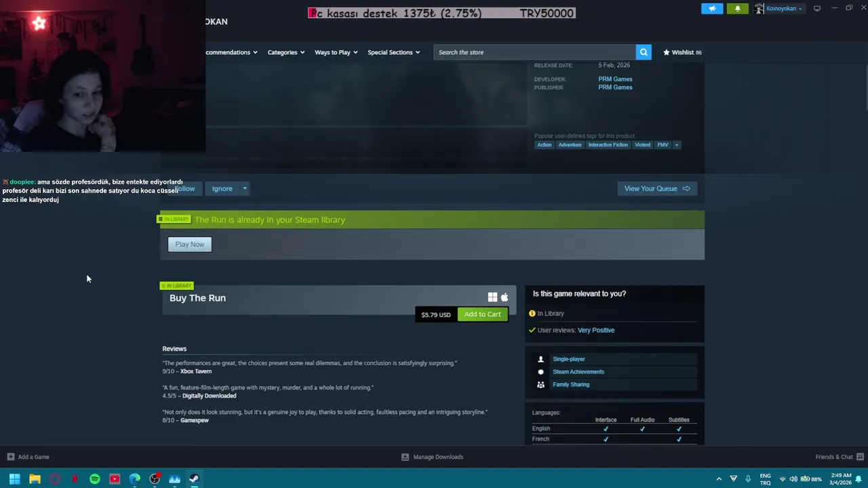
Task: Open Windows notification bell in the taskbar
Action: click(859, 479)
